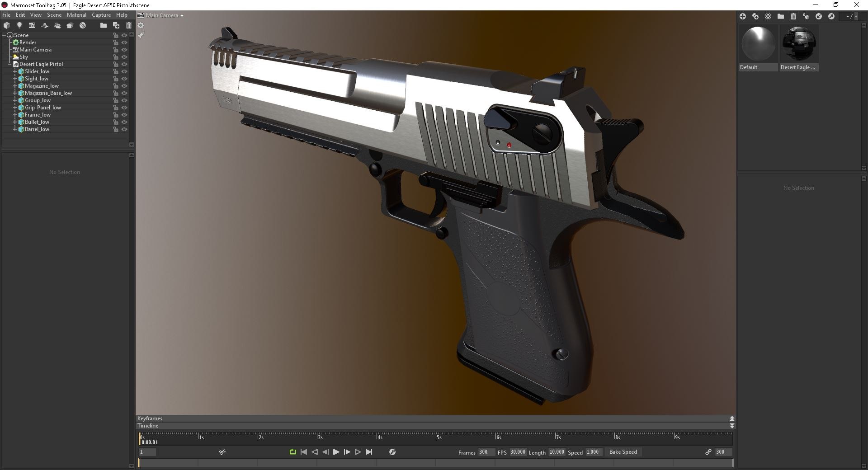Viewport: 868px width, 470px height.
Task: Step back to the previous frame
Action: (325, 452)
